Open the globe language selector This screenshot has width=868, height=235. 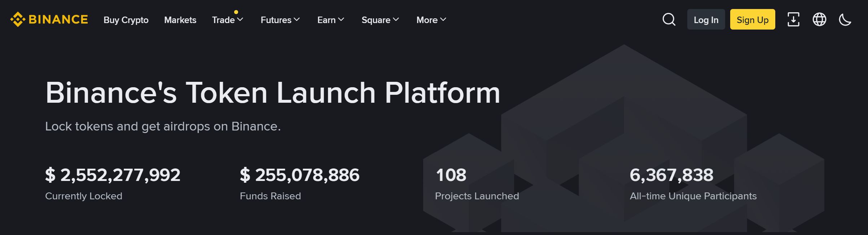pyautogui.click(x=819, y=19)
